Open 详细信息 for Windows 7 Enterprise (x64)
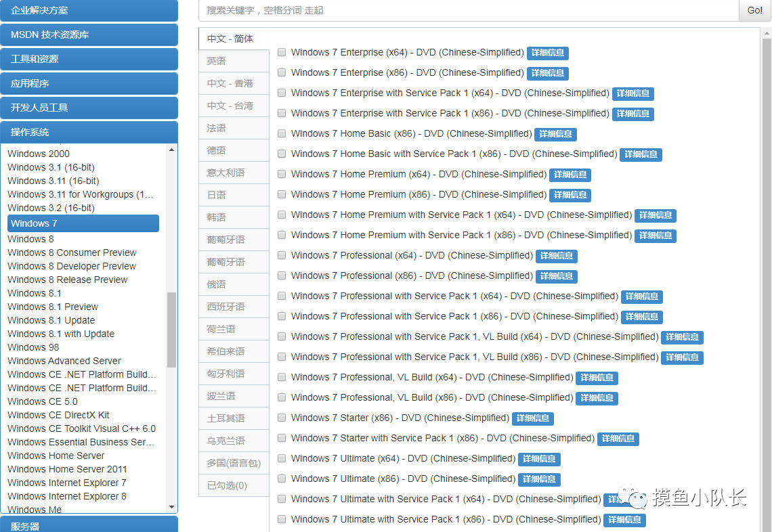772x532 pixels. (x=547, y=53)
